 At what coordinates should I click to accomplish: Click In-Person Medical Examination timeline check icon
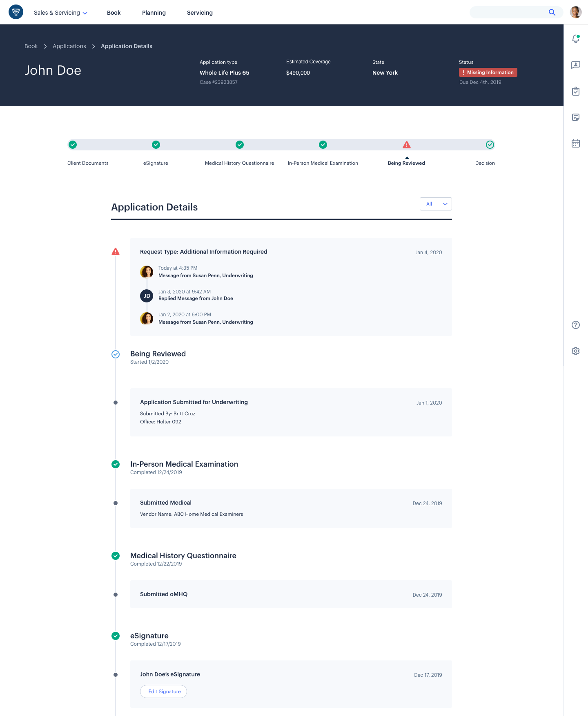coord(116,464)
